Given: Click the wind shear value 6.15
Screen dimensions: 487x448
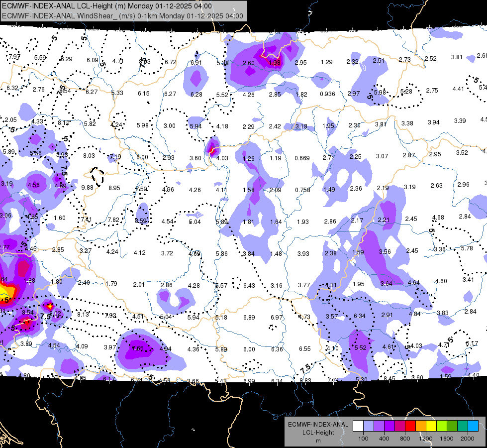Looking at the screenshot, I should coord(143,93).
